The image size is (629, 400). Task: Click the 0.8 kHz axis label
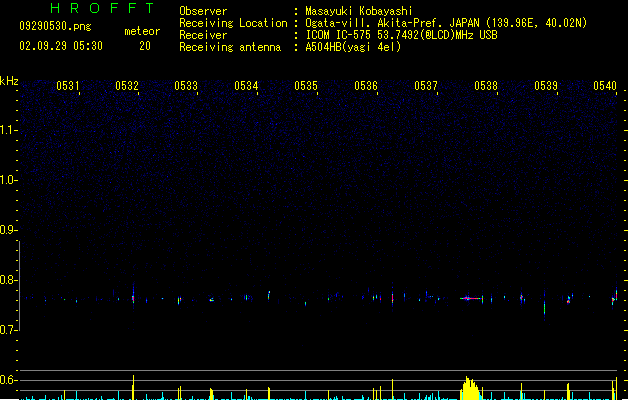(8, 280)
